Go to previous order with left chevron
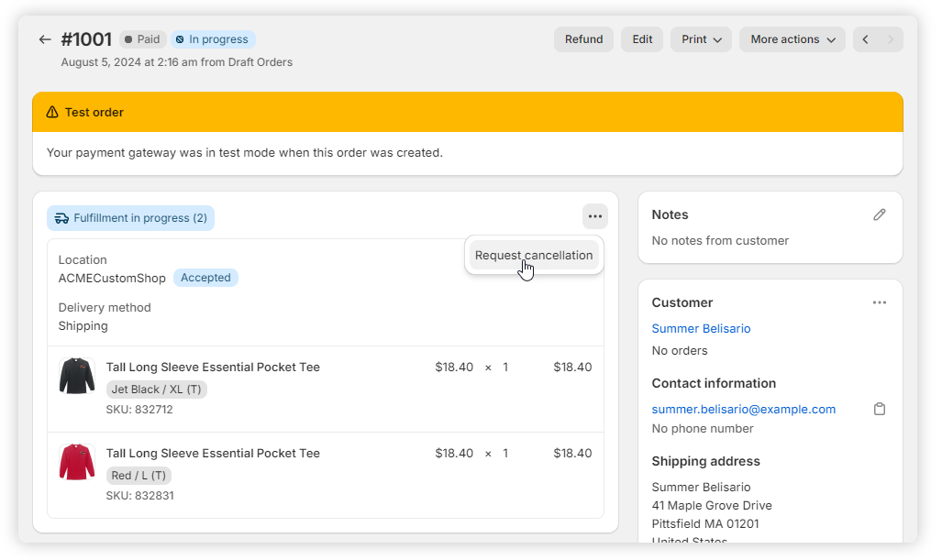 pos(865,39)
